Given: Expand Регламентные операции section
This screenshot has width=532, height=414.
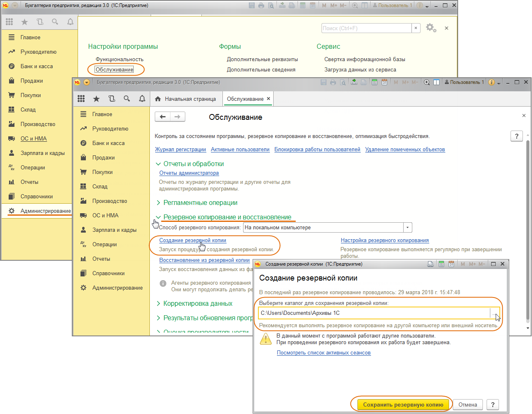Looking at the screenshot, I should tap(158, 203).
